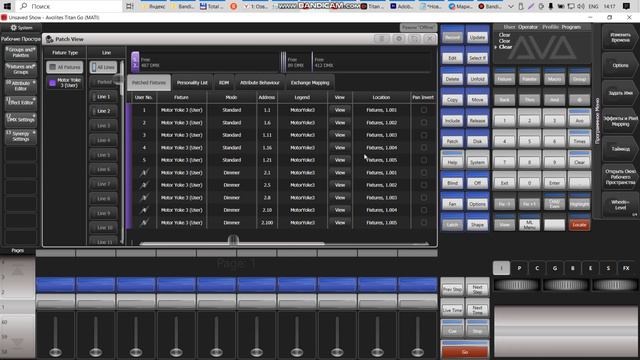Toggle Pan Invert for Dimmer address 2.10
This screenshot has width=640, height=360.
424,210
